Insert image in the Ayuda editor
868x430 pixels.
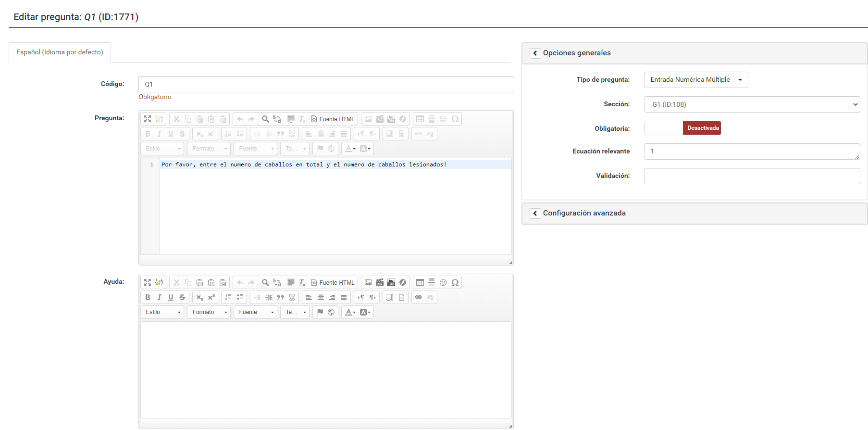coord(368,282)
